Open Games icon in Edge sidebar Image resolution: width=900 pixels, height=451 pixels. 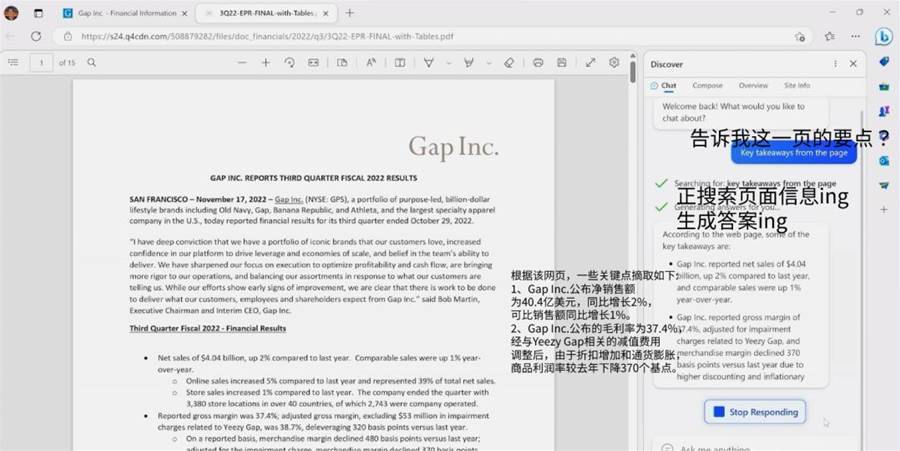(x=884, y=111)
